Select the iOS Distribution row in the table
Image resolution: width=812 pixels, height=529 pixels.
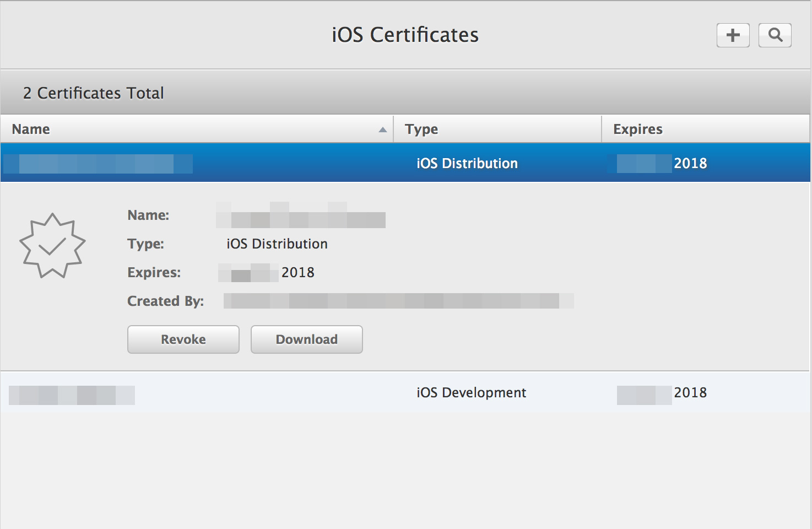pos(405,163)
